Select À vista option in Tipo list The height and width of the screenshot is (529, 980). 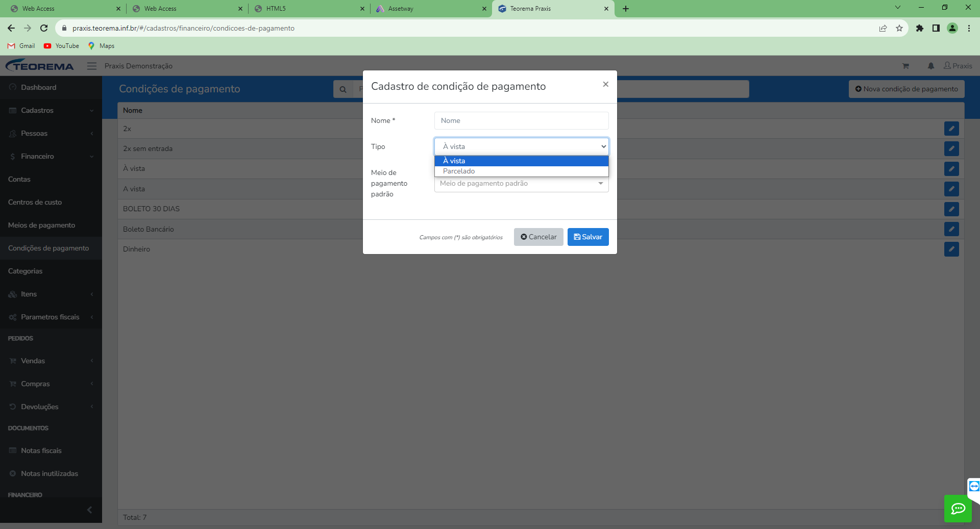coord(521,161)
